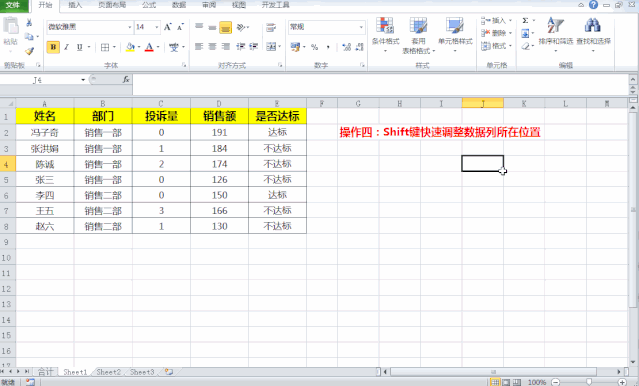Apply the red font color A
Viewport: 639px width, 386px height.
(x=149, y=47)
